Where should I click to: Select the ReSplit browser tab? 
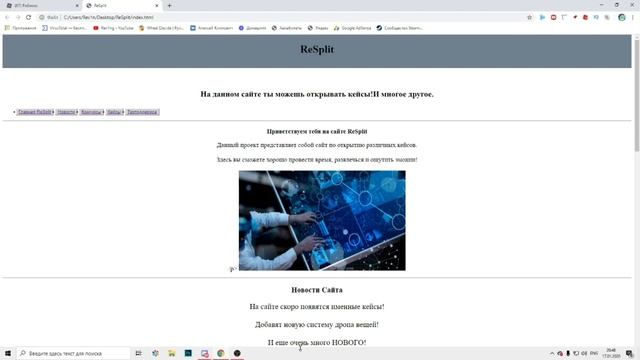point(122,6)
